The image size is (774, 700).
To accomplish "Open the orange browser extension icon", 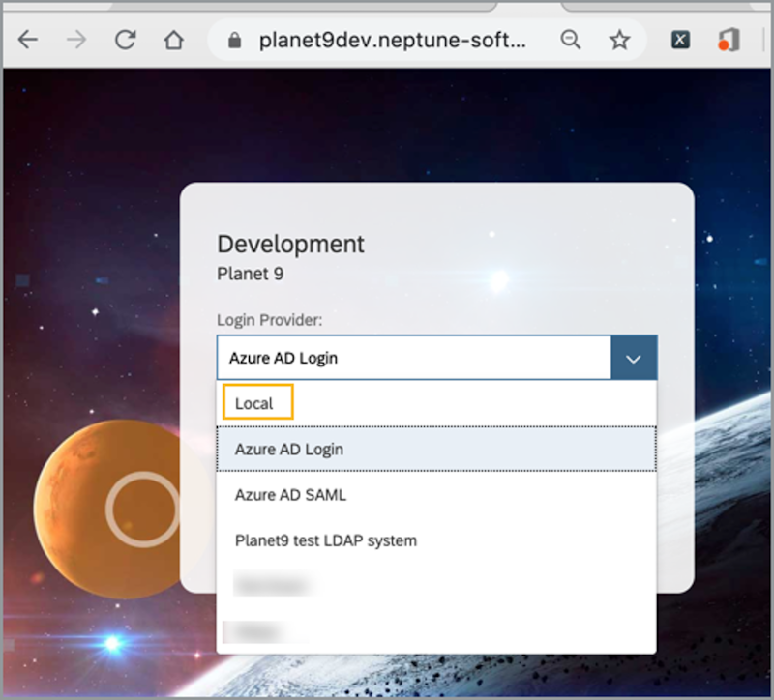I will click(x=727, y=40).
